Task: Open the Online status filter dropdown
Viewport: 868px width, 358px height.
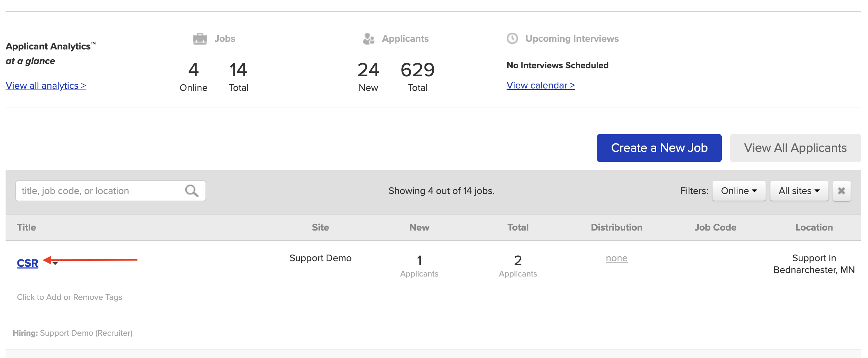Action: point(738,190)
